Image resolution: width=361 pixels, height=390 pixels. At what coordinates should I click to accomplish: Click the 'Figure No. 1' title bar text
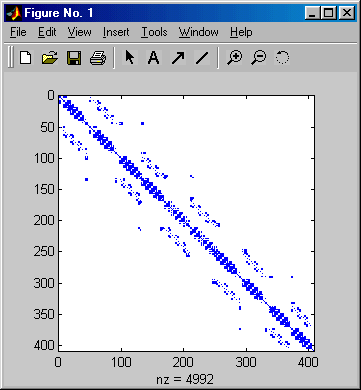tap(59, 13)
